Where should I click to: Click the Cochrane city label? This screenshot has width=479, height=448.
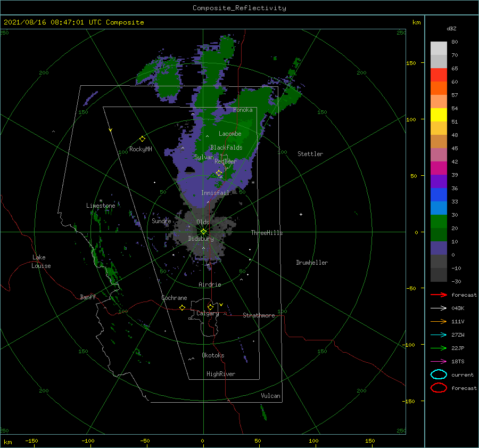coord(174,298)
